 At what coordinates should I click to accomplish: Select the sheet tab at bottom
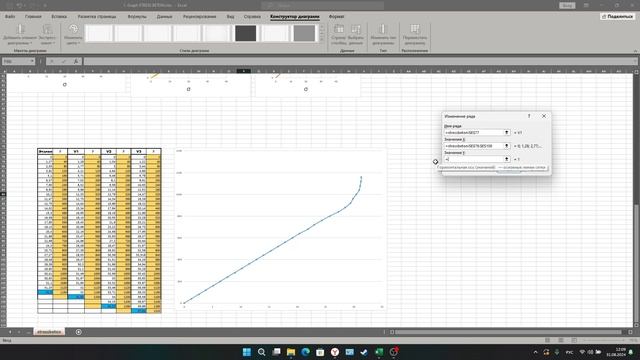[49, 332]
